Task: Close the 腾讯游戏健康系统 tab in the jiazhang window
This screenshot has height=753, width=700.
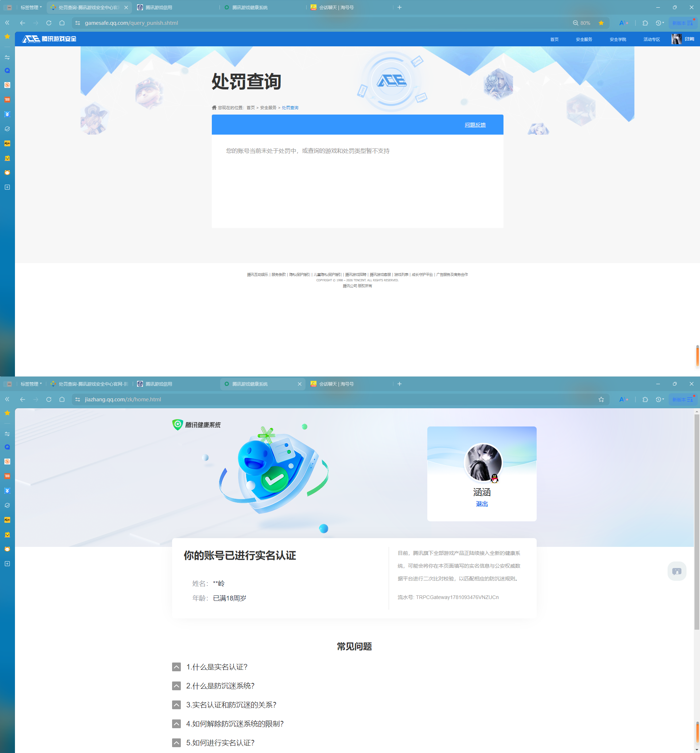Action: [x=299, y=384]
